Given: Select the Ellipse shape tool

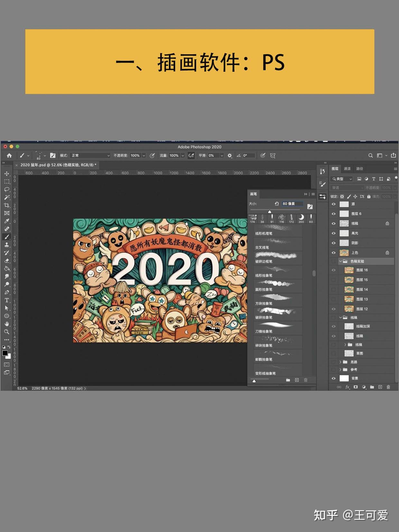Looking at the screenshot, I should coord(7,316).
